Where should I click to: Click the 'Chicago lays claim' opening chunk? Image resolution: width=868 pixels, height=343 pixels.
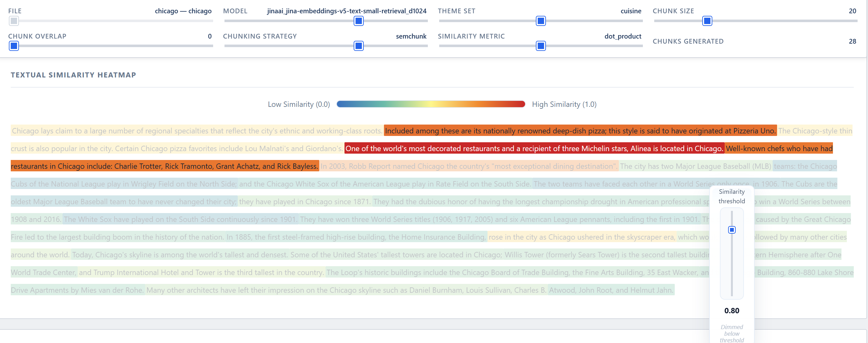(x=197, y=131)
